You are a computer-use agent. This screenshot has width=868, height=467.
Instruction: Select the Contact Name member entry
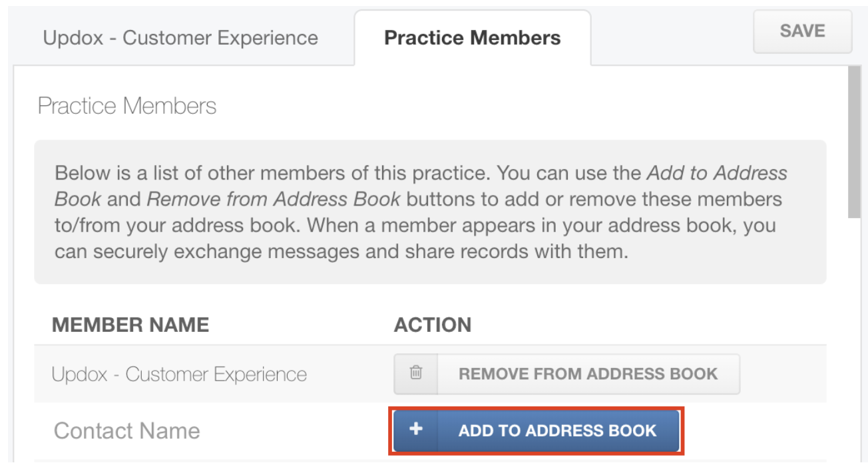click(126, 430)
